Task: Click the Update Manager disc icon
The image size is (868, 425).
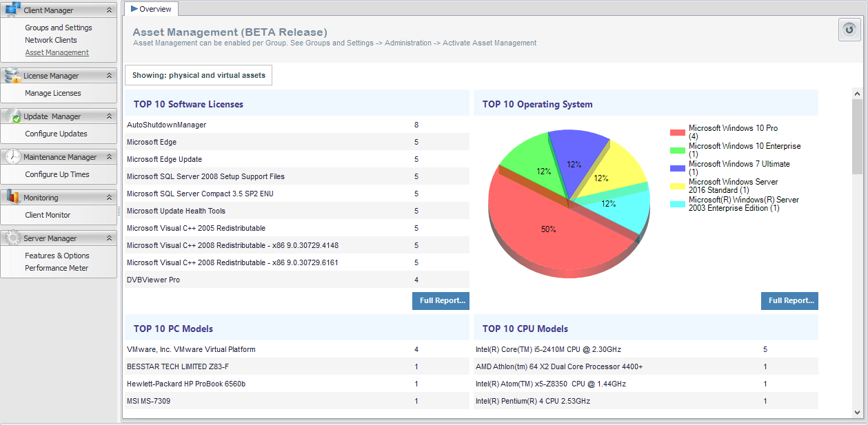Action: click(x=12, y=116)
